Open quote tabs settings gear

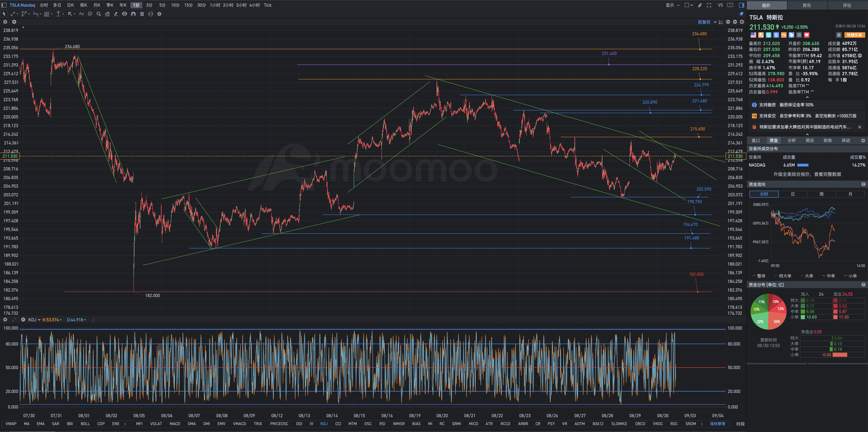[x=863, y=140]
